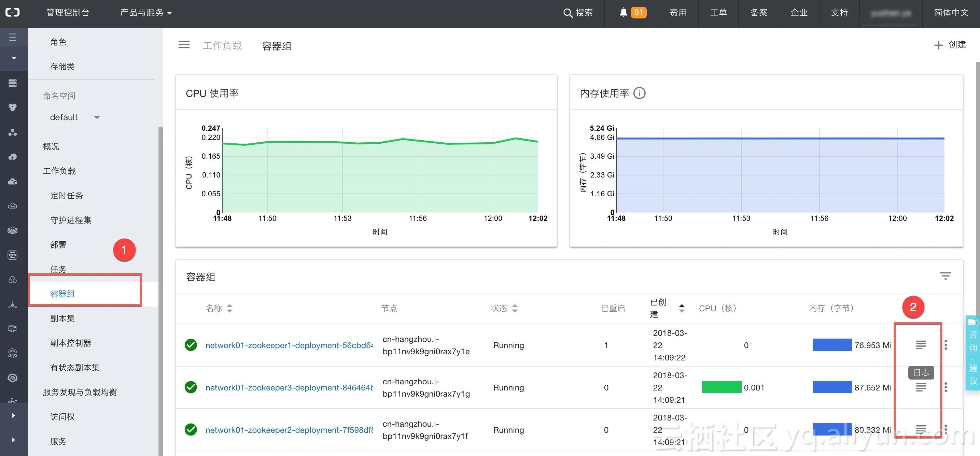The image size is (980, 456).
Task: Open logs for network01-zookeeper3 pod
Action: 921,387
